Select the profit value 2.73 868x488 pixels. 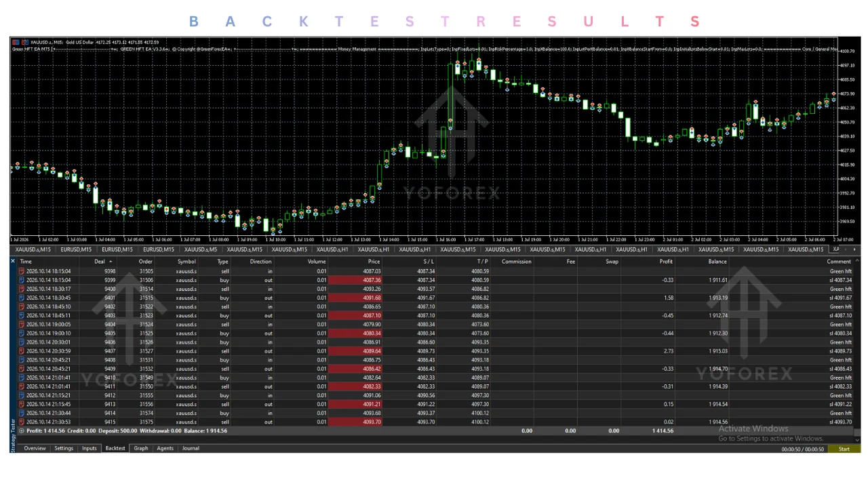(668, 350)
